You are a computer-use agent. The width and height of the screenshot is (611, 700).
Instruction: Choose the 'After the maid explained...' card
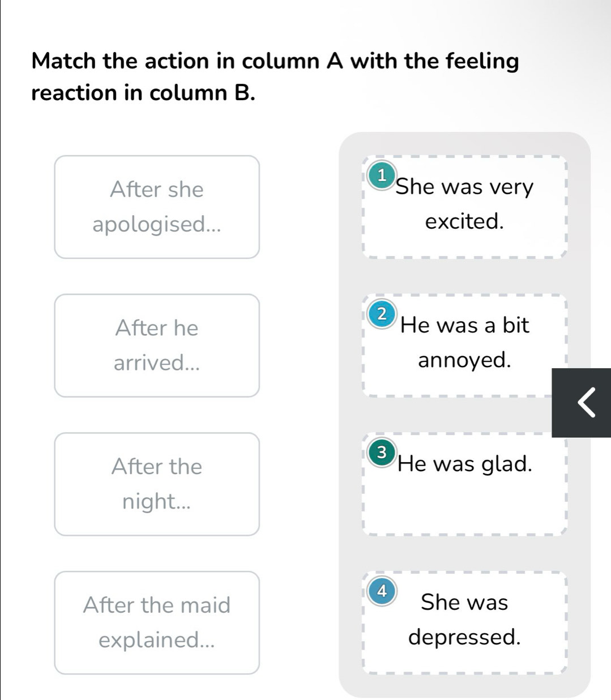coord(157,622)
